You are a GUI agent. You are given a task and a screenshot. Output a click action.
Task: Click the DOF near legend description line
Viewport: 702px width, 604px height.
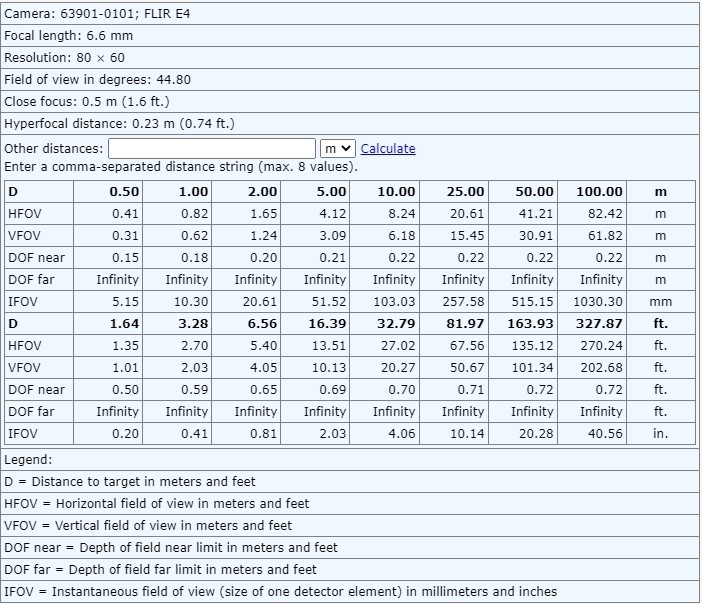pos(171,547)
